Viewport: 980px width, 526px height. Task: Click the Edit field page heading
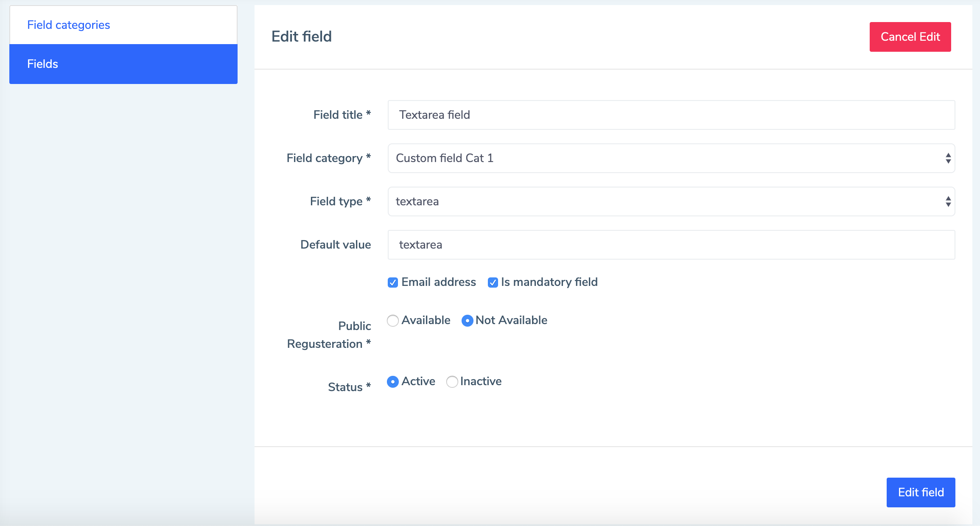(x=302, y=36)
